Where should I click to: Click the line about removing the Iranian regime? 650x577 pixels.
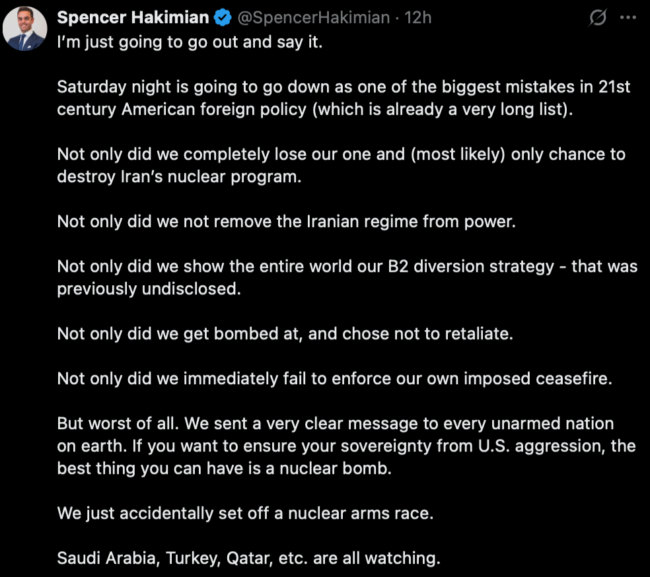[286, 221]
